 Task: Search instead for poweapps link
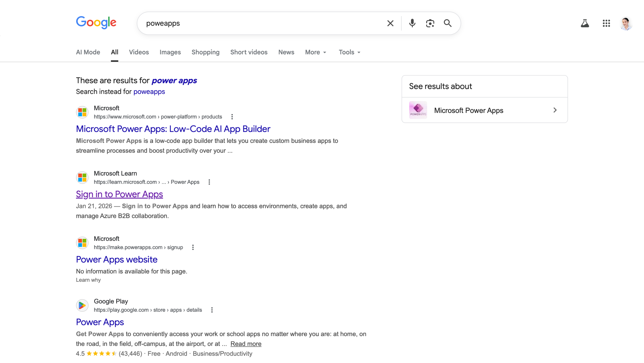pos(149,92)
